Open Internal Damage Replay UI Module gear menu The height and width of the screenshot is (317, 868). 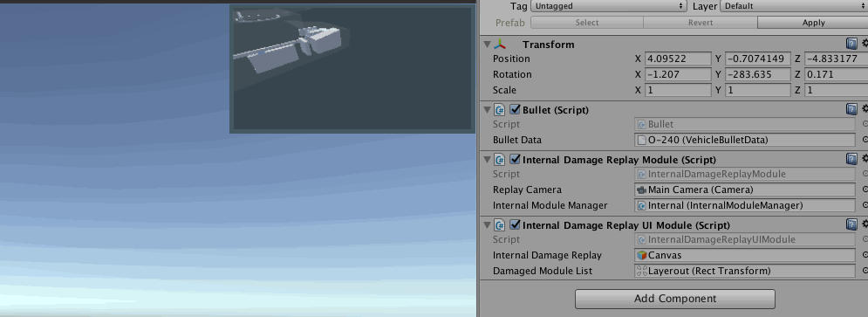click(865, 224)
